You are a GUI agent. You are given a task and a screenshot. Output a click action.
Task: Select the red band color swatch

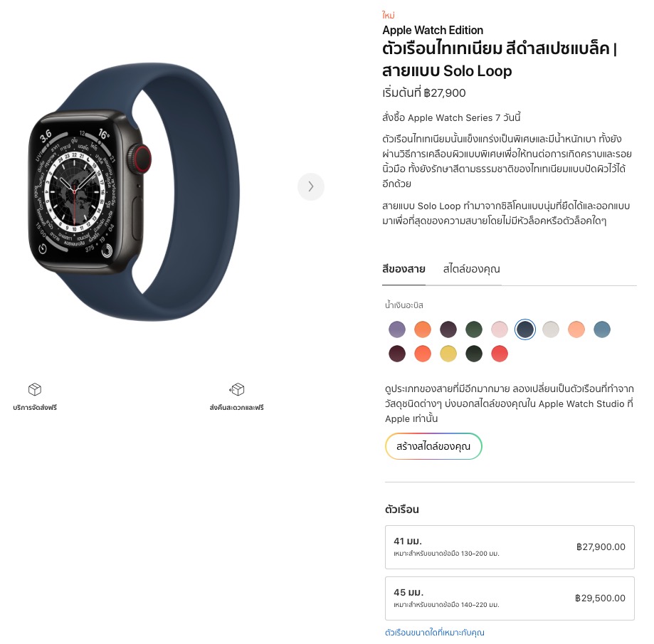500,354
